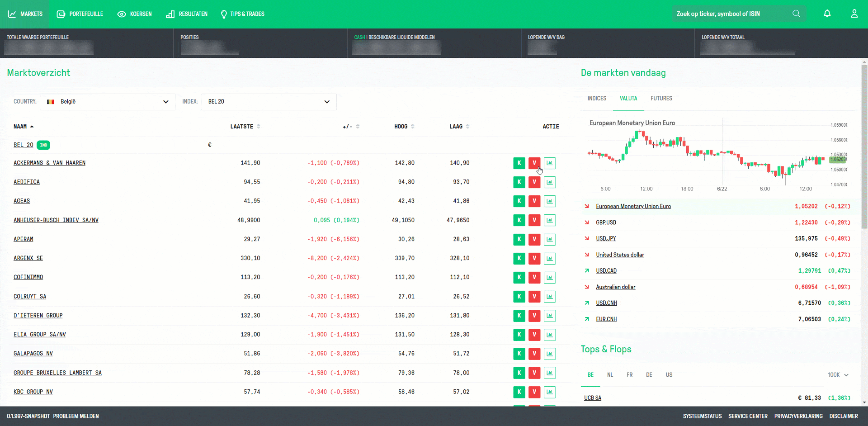Click red V sell button for Ackermans

pos(534,163)
